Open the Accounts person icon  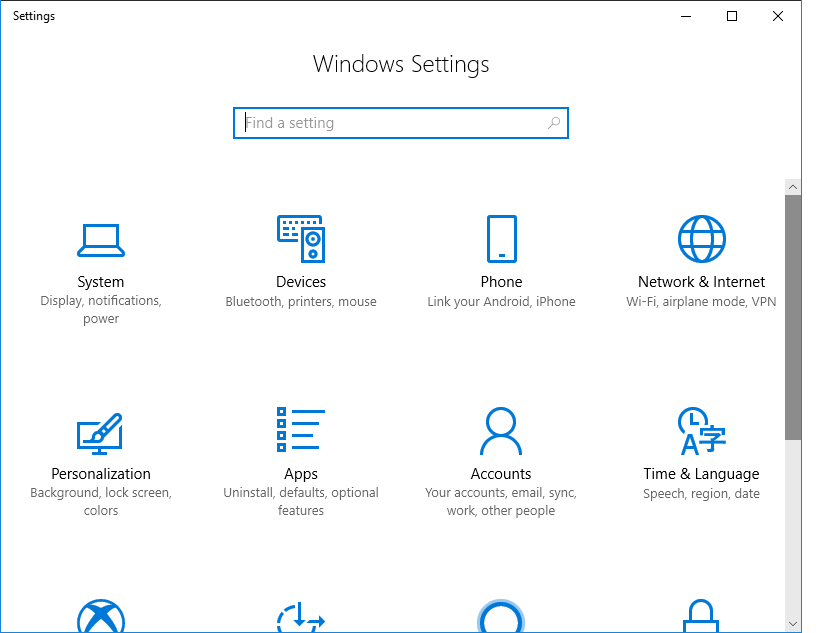(501, 431)
